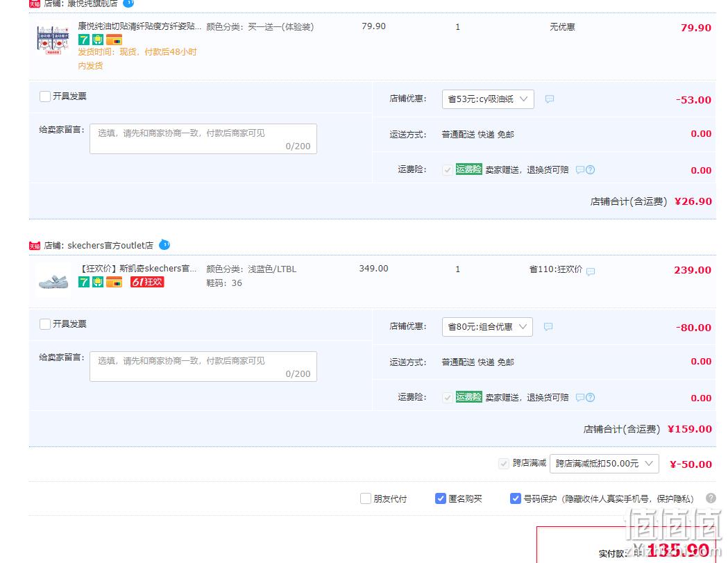Click the orange credit card icon under skechers product
The image size is (728, 563).
click(114, 282)
